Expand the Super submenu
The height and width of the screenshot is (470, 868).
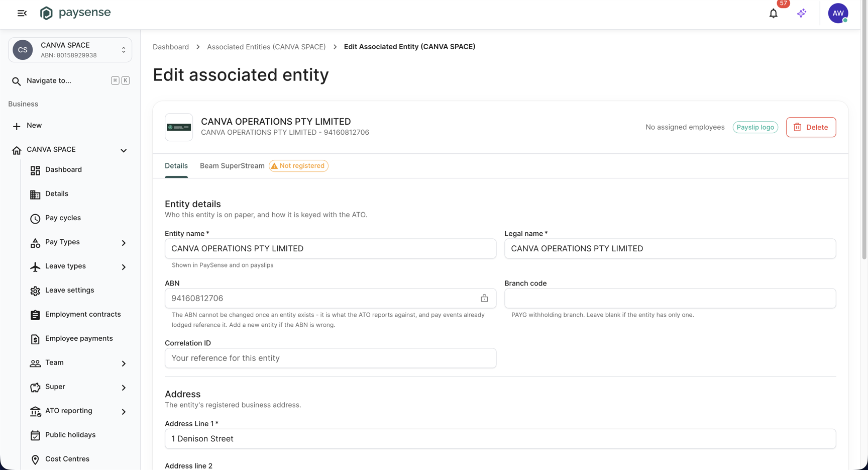coord(124,388)
